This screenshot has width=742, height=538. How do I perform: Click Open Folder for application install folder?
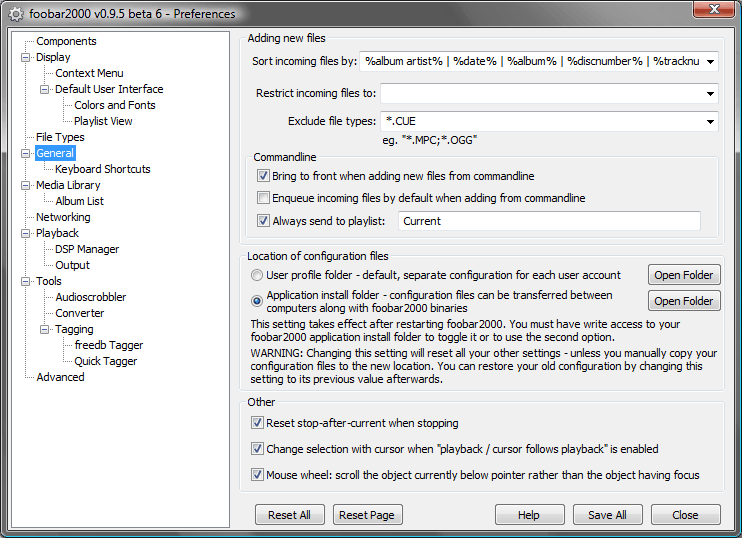(683, 301)
